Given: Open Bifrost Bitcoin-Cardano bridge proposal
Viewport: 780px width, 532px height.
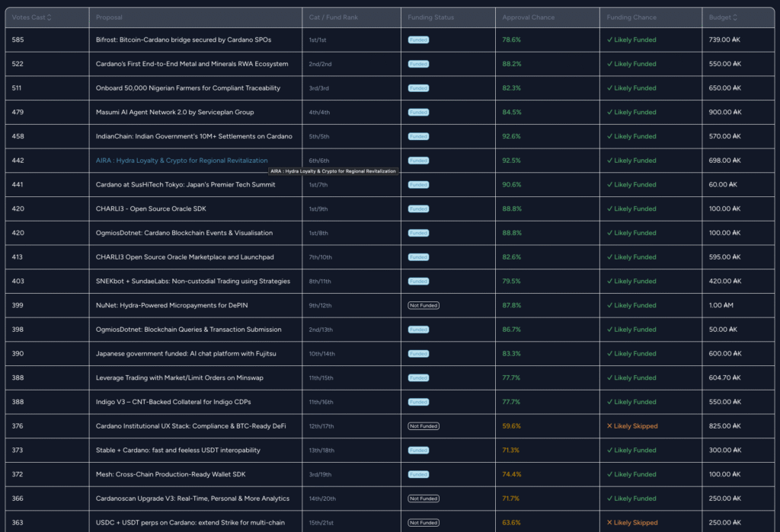Looking at the screenshot, I should 184,40.
